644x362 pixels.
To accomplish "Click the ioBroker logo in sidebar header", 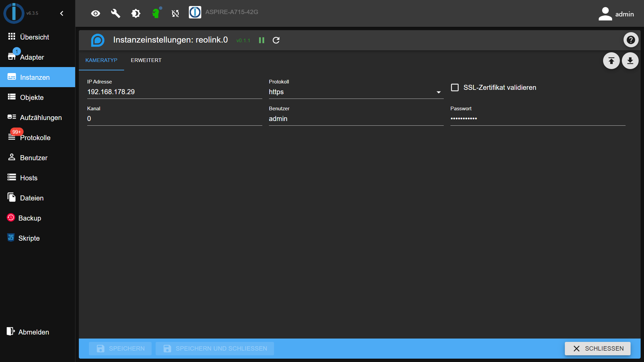I will tap(14, 13).
